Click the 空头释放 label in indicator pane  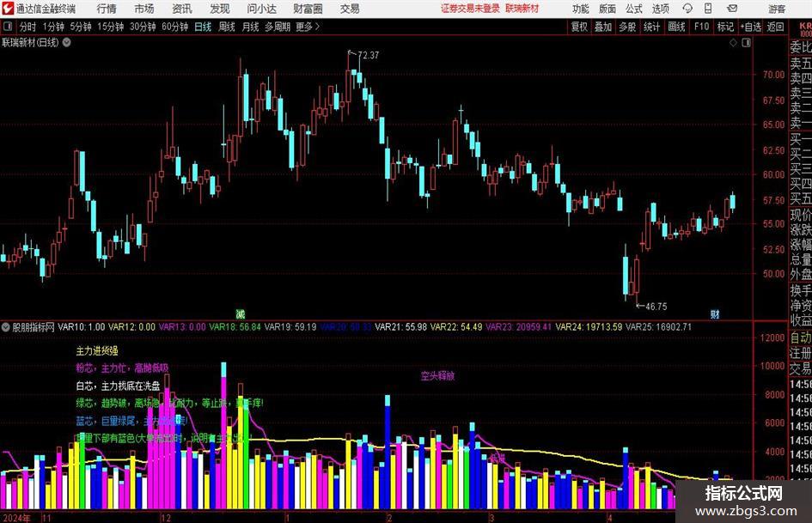(x=437, y=376)
